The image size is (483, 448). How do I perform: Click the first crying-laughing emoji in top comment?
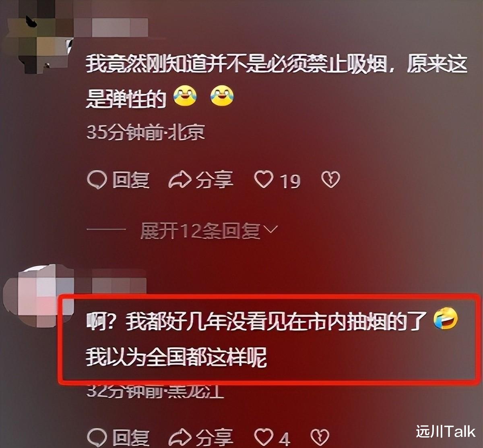[x=185, y=96]
